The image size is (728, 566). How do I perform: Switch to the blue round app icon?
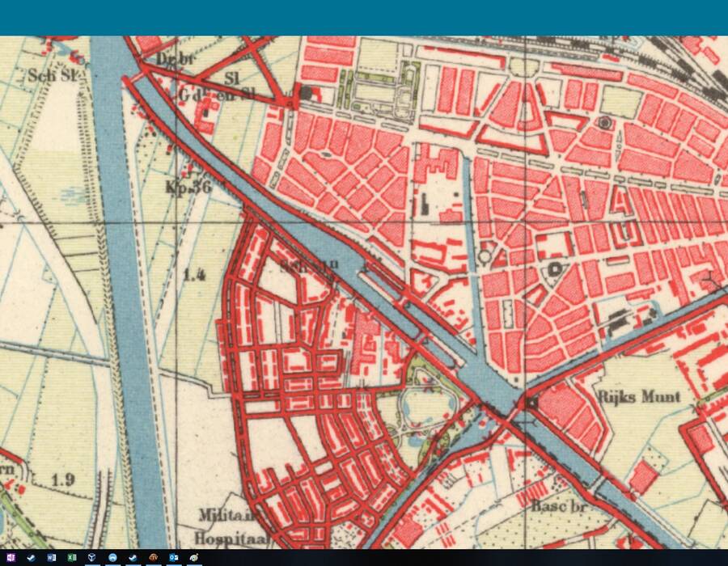coord(112,557)
